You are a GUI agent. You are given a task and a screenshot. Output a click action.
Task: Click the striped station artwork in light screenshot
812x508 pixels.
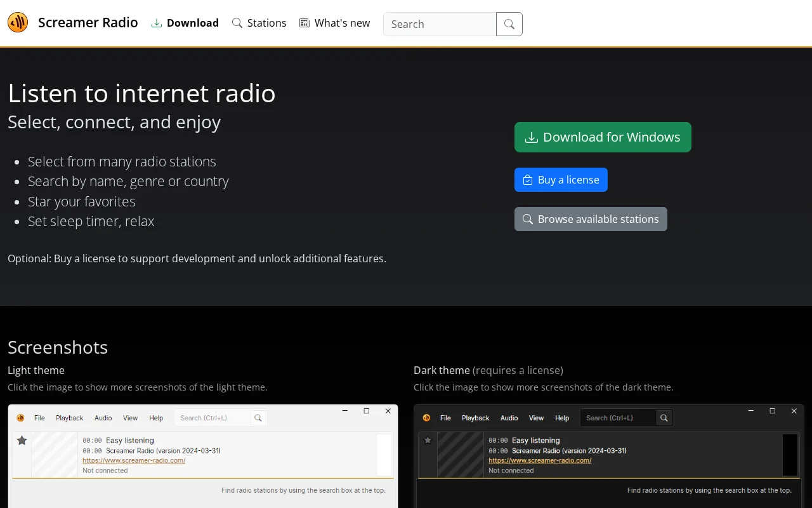[55, 455]
